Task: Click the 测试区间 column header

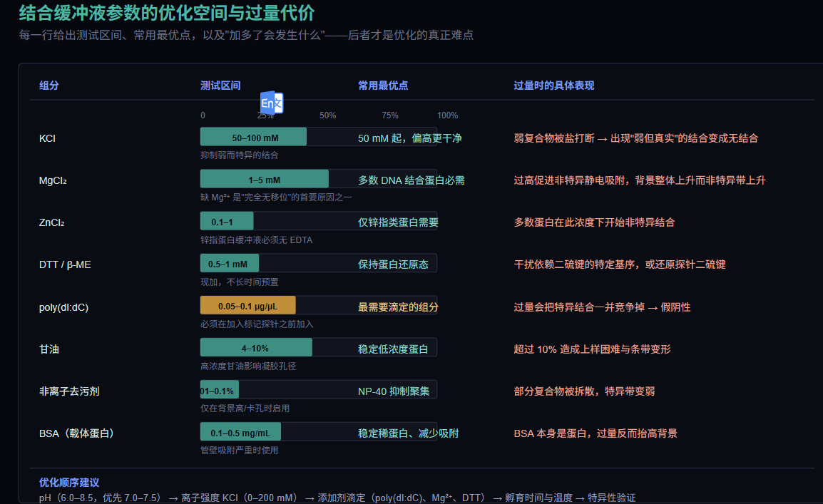Action: (x=220, y=86)
